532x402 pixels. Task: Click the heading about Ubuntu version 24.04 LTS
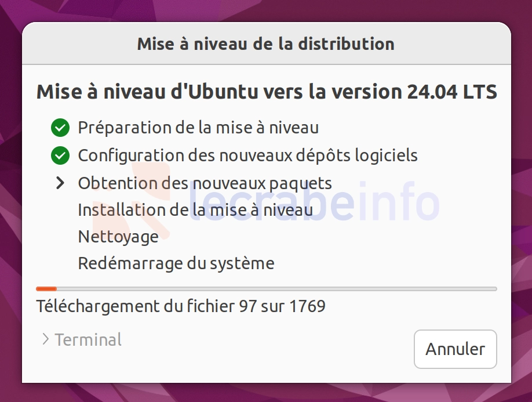pyautogui.click(x=267, y=92)
